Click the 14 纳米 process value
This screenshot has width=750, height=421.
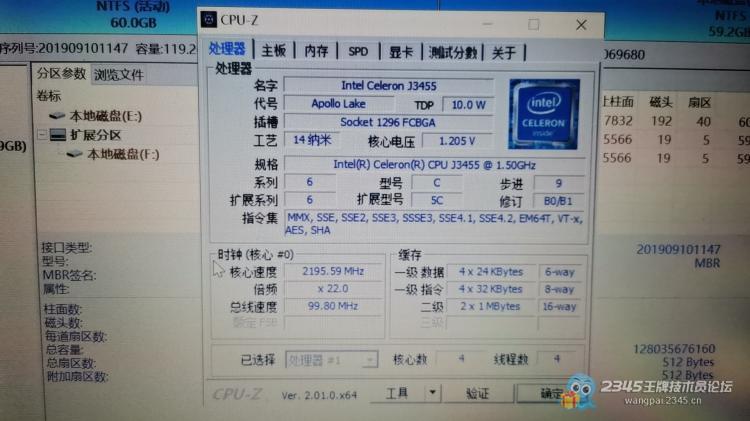pos(312,140)
